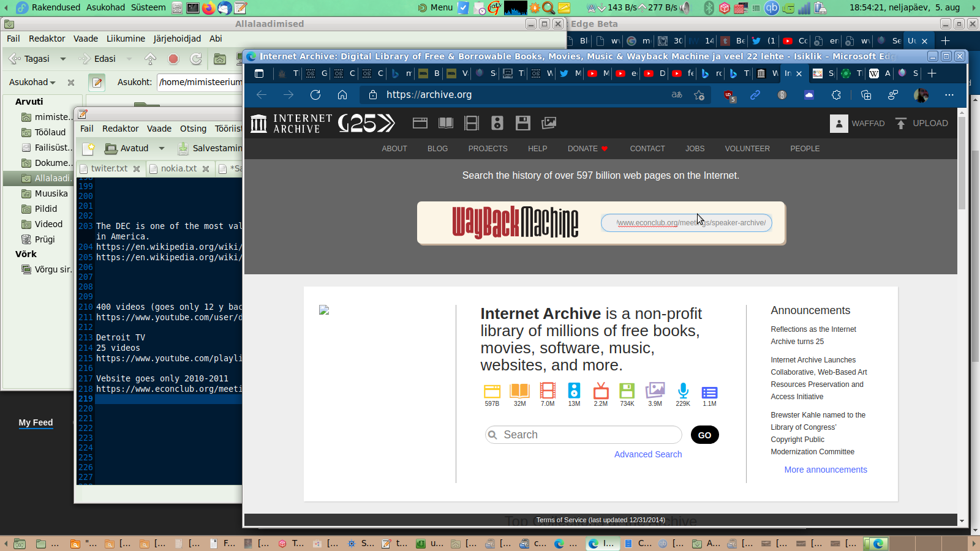Image resolution: width=980 pixels, height=551 pixels.
Task: Open Järjehoidjad menu in file manager
Action: click(177, 39)
